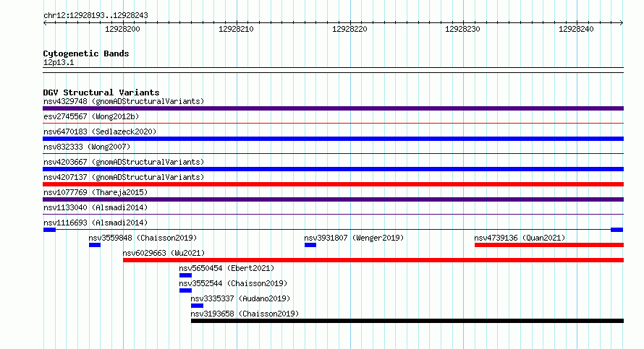Select the black nsv3193658 bar

407,321
